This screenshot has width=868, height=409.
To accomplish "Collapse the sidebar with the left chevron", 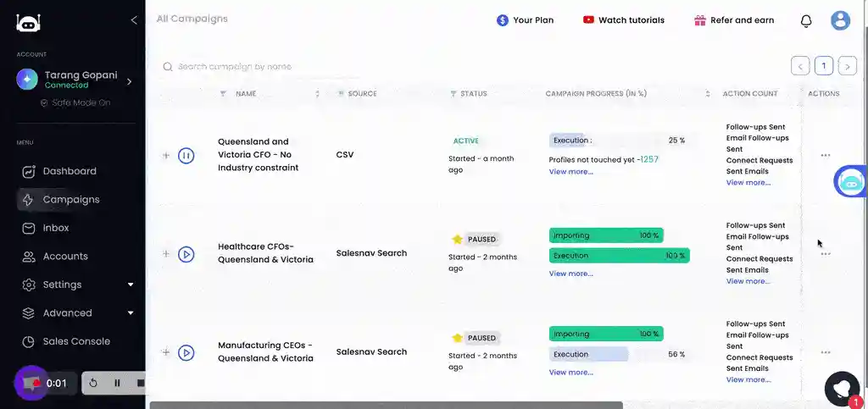I will [x=133, y=20].
